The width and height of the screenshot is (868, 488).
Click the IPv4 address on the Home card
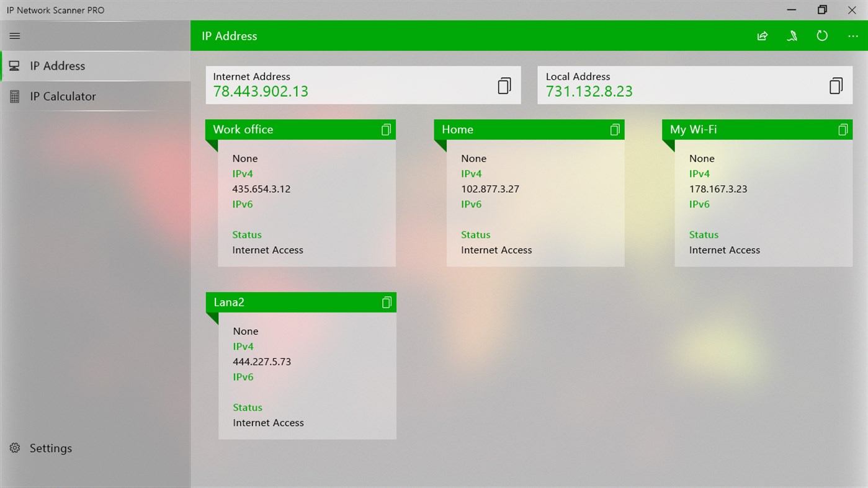[490, 189]
